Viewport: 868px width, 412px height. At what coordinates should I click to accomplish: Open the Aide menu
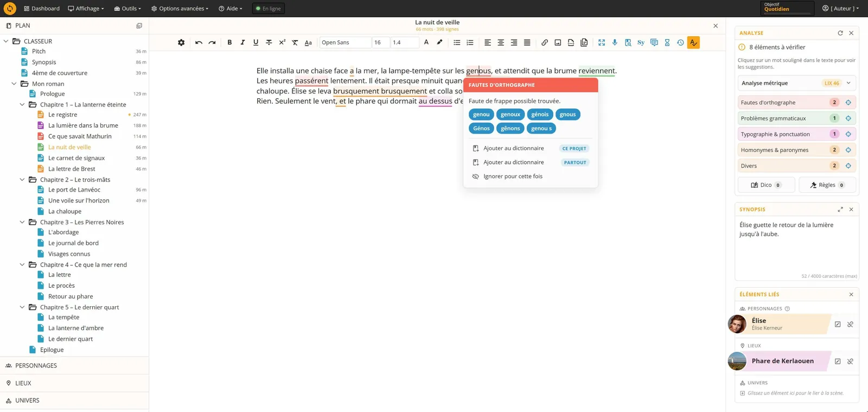[x=231, y=8]
